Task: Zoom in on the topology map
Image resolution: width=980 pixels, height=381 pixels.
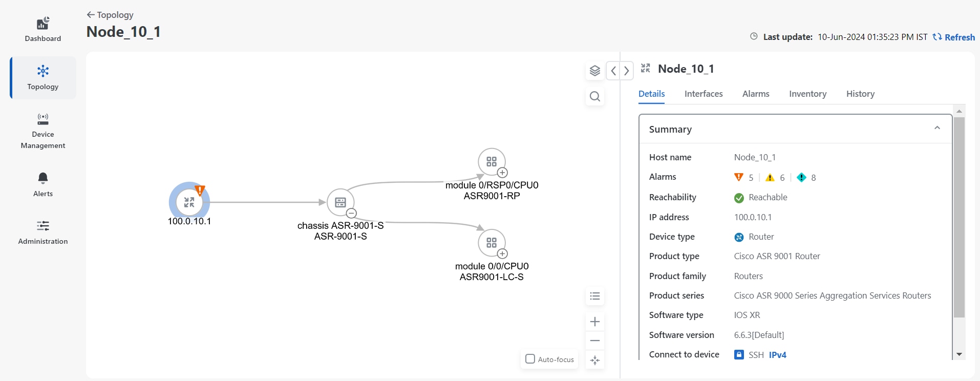Action: click(595, 322)
